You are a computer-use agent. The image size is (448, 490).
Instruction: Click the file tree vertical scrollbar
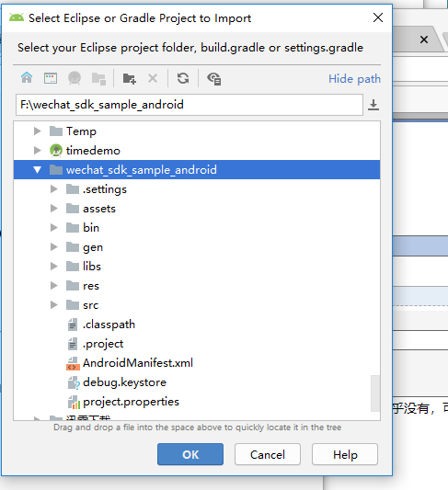click(x=375, y=393)
